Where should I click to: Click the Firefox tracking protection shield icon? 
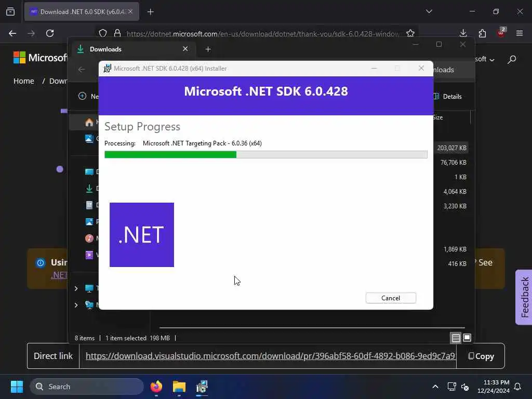pyautogui.click(x=103, y=33)
